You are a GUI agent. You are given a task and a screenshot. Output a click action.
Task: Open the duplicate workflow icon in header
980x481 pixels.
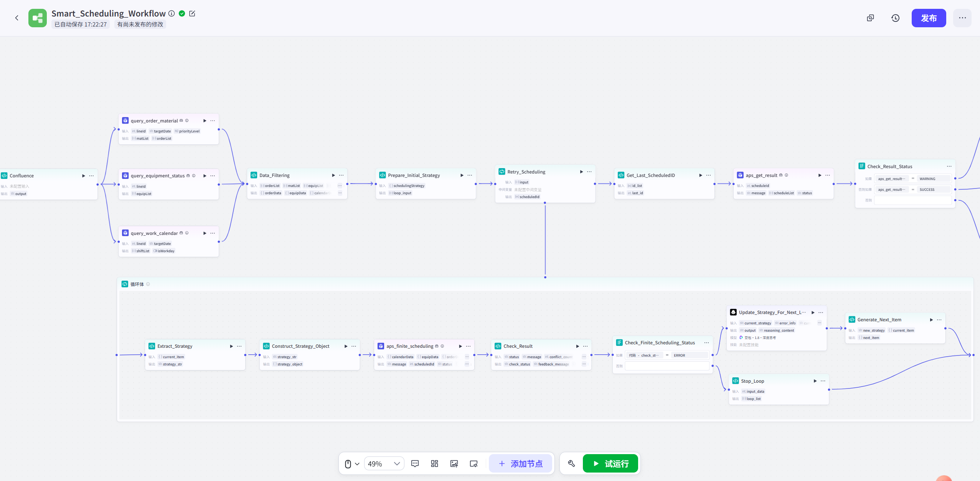(x=870, y=18)
